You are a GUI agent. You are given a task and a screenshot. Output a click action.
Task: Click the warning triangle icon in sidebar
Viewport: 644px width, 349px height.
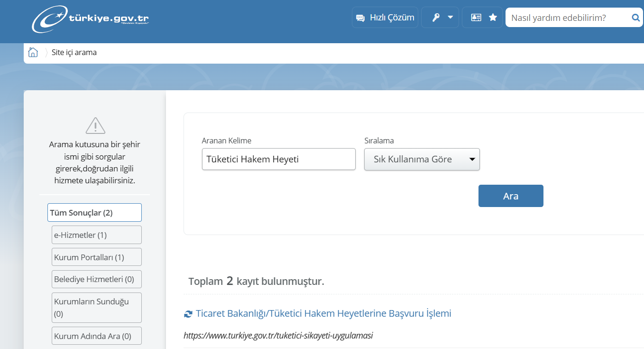click(x=95, y=126)
